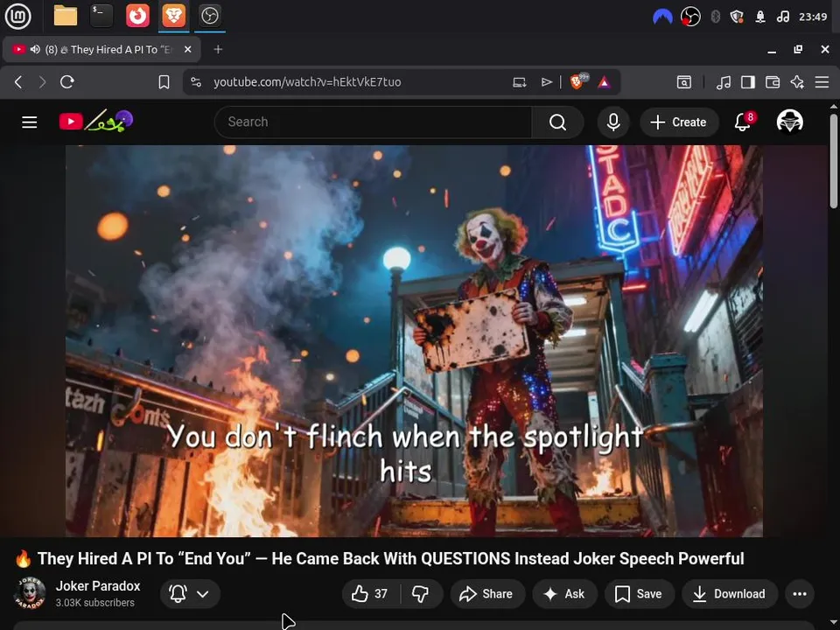Viewport: 840px width, 630px height.
Task: Go back to the previous page
Action: pos(18,82)
